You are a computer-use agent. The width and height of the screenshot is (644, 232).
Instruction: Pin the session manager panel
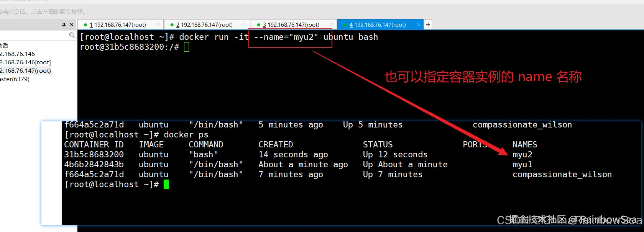(64, 25)
